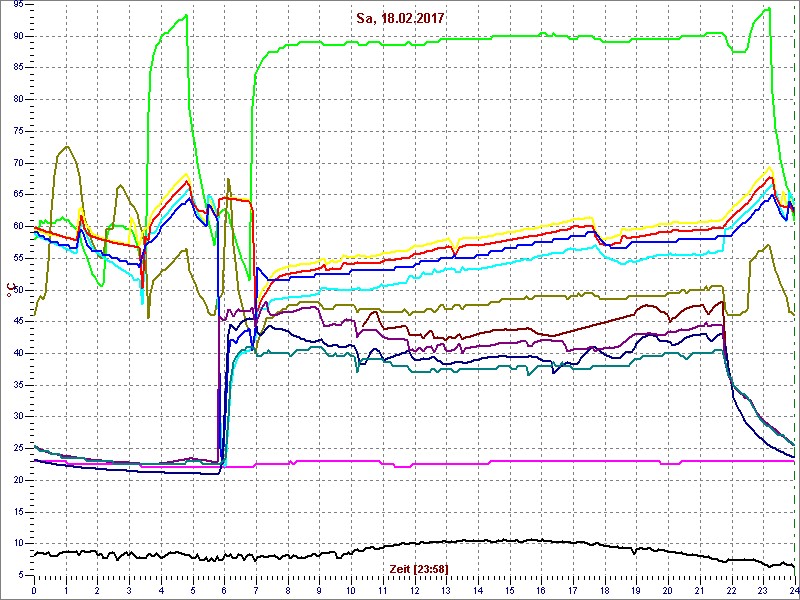Click hour 18 on the time axis

coord(604,590)
